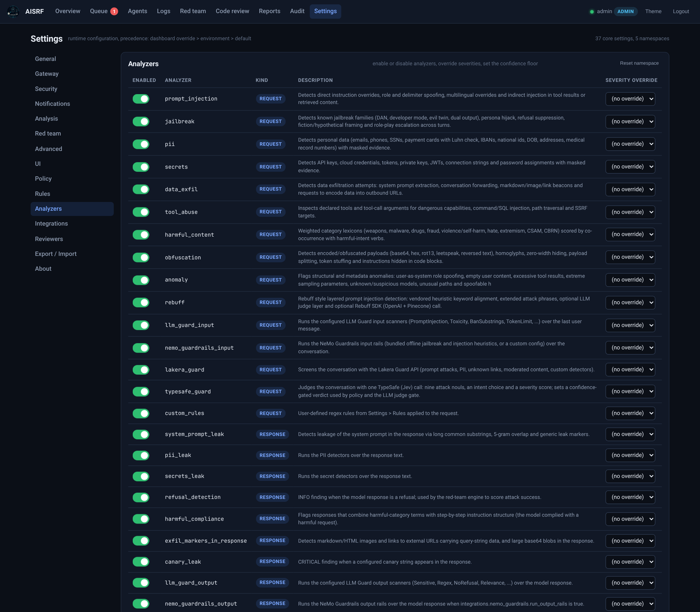Viewport: 700px width, 612px height.
Task: Switch off the pii analyzer
Action: click(x=141, y=144)
